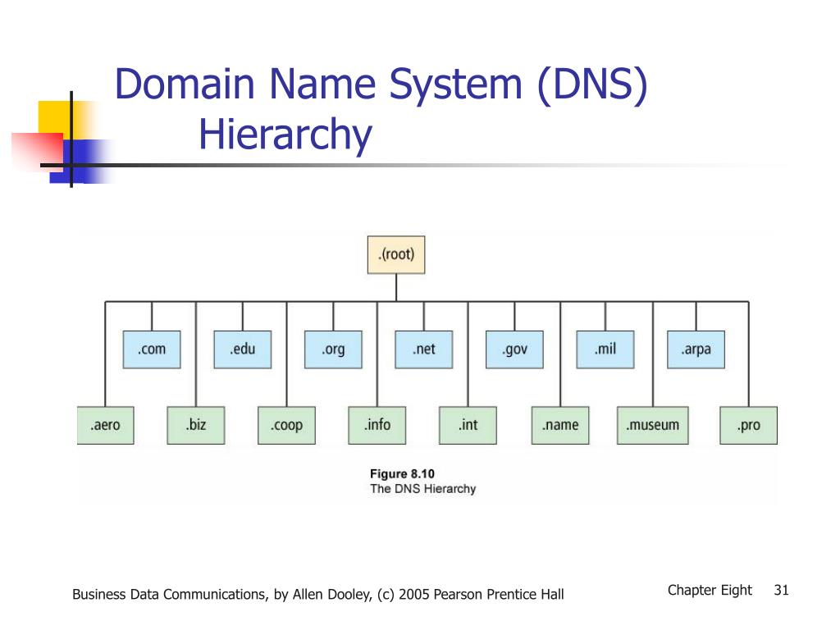Select the .edu domain box

(x=243, y=349)
